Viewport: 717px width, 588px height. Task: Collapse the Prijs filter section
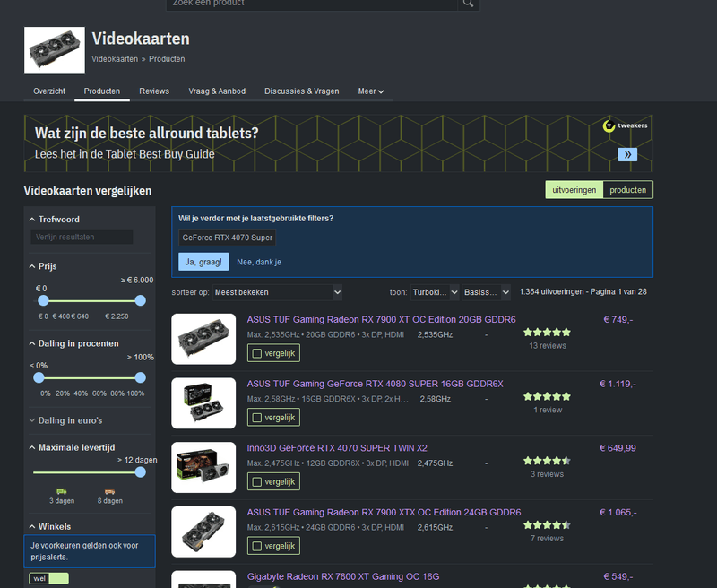tap(43, 266)
